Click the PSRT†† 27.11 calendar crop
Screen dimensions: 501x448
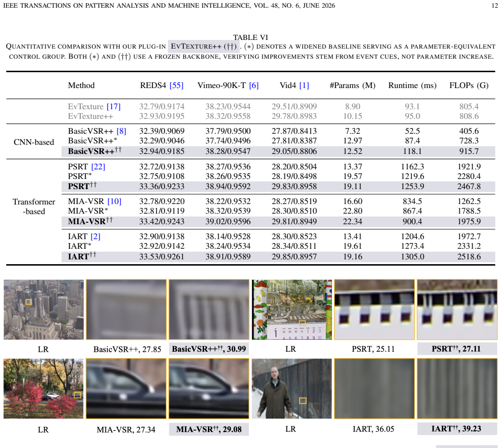pos(457,309)
